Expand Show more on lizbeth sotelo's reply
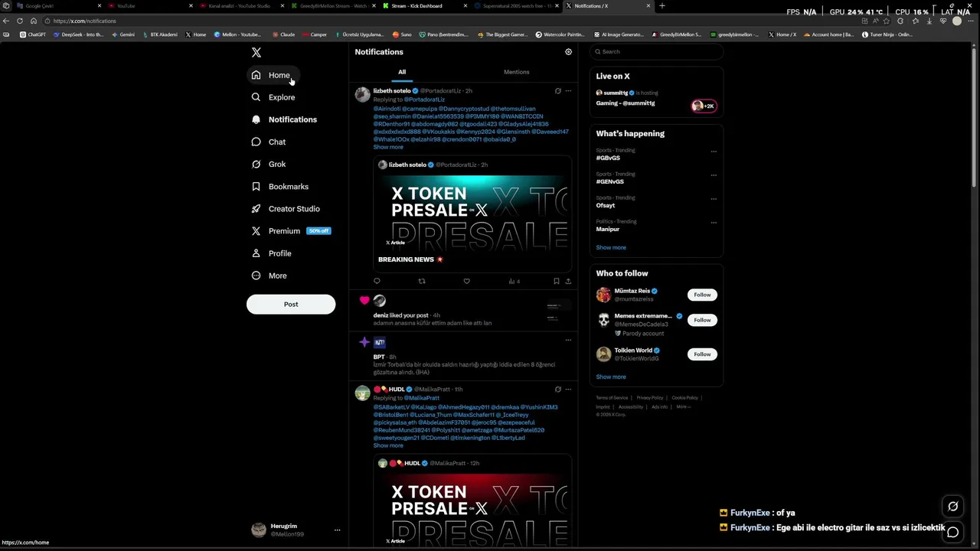 point(388,147)
